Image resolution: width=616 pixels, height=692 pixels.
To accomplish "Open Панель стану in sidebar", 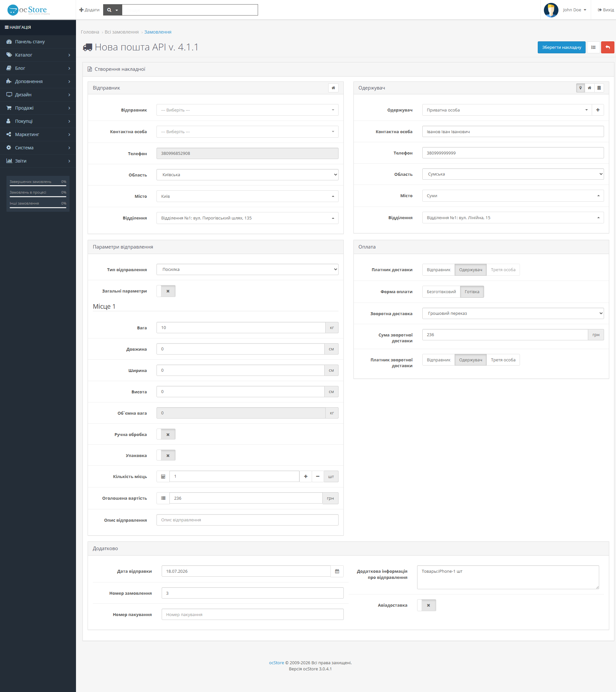I will click(38, 42).
